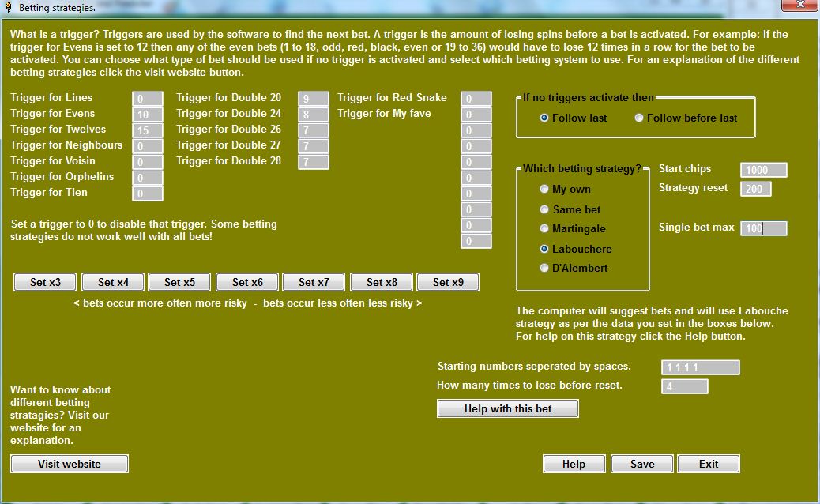
Task: Enable the Follow before last option
Action: click(638, 118)
